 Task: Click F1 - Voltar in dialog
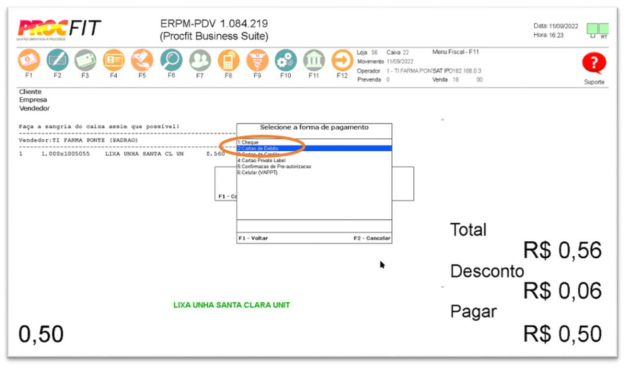(x=253, y=238)
